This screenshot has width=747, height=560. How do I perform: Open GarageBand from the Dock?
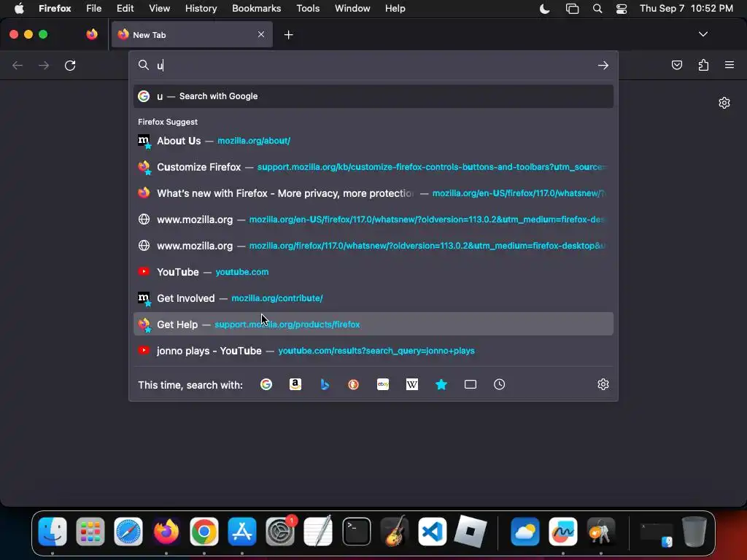[x=395, y=531]
